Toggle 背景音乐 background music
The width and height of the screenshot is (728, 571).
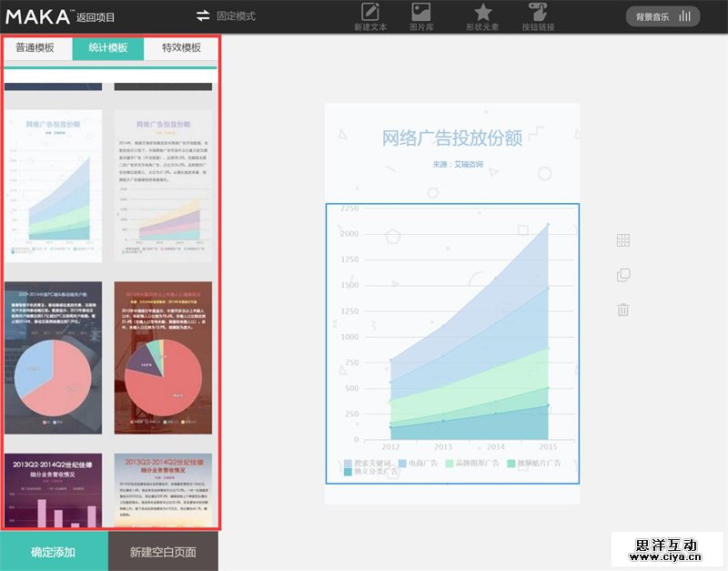point(662,16)
